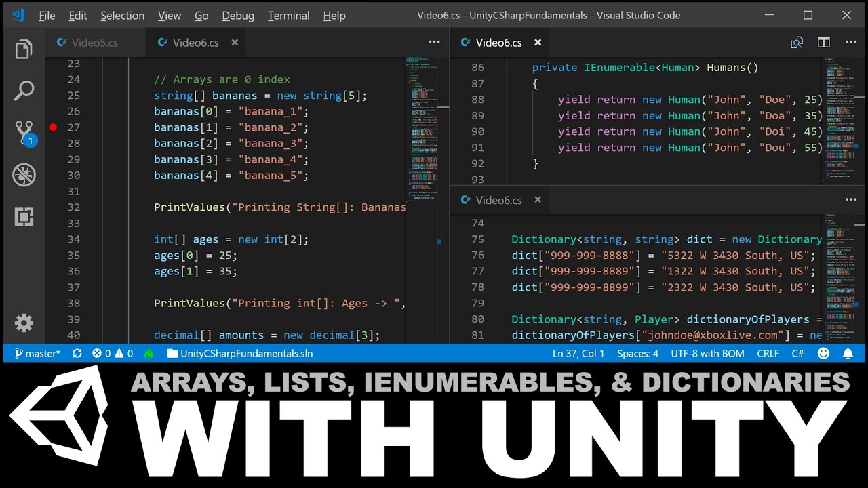Click the comment Arrays are 0 index
The height and width of the screenshot is (488, 868).
(222, 79)
